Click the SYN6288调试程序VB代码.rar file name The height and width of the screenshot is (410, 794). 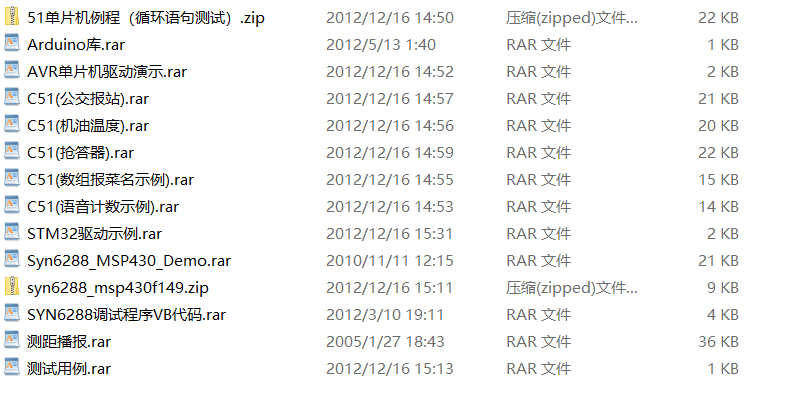pyautogui.click(x=127, y=315)
